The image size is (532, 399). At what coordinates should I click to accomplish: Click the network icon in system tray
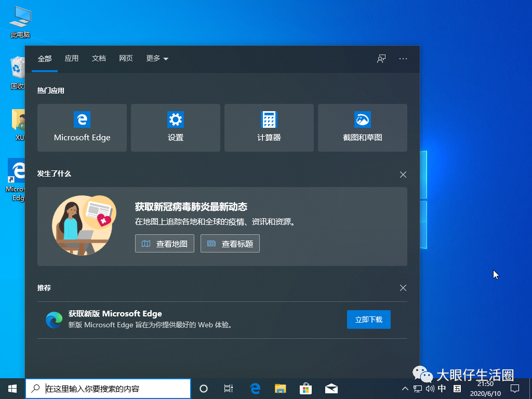coord(418,389)
